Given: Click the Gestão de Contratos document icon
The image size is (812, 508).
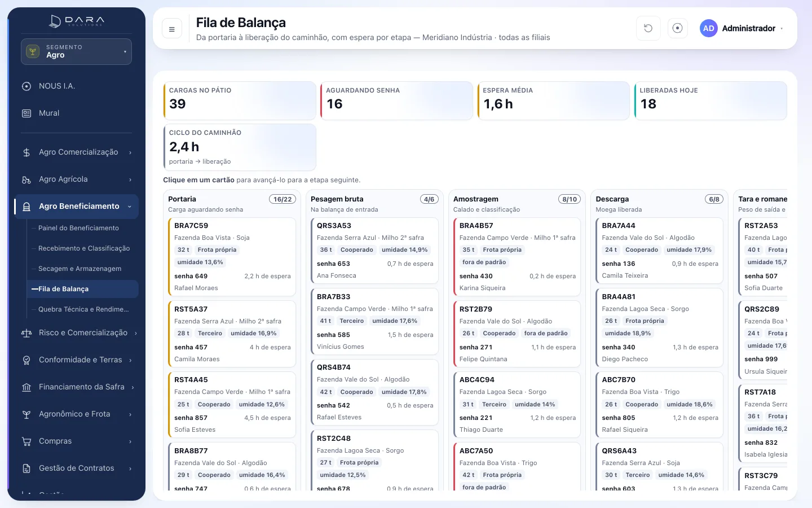Looking at the screenshot, I should point(27,468).
